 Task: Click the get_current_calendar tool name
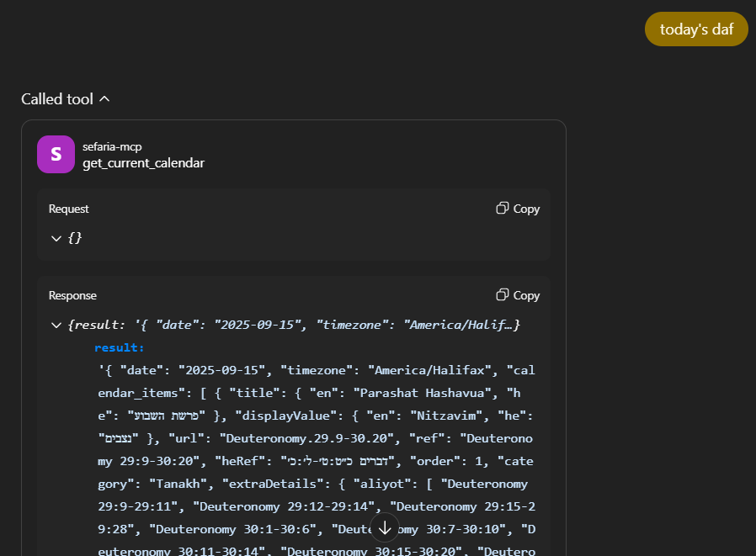click(x=143, y=163)
